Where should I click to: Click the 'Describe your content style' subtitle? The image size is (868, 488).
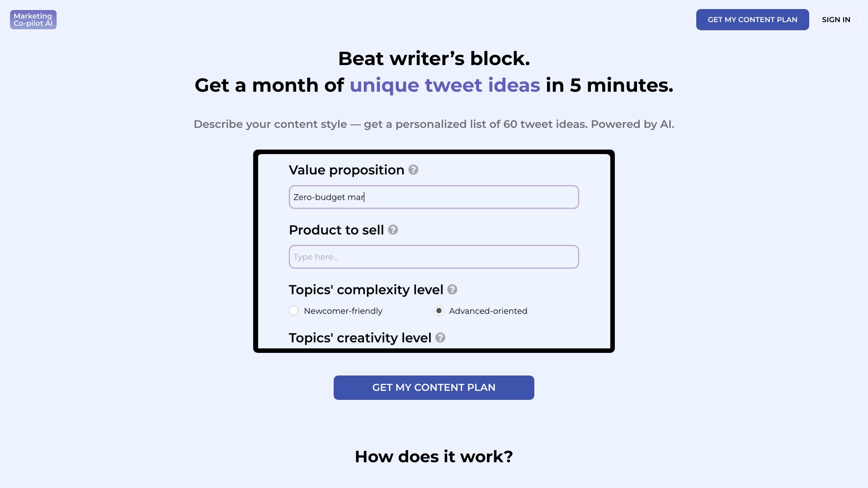434,124
